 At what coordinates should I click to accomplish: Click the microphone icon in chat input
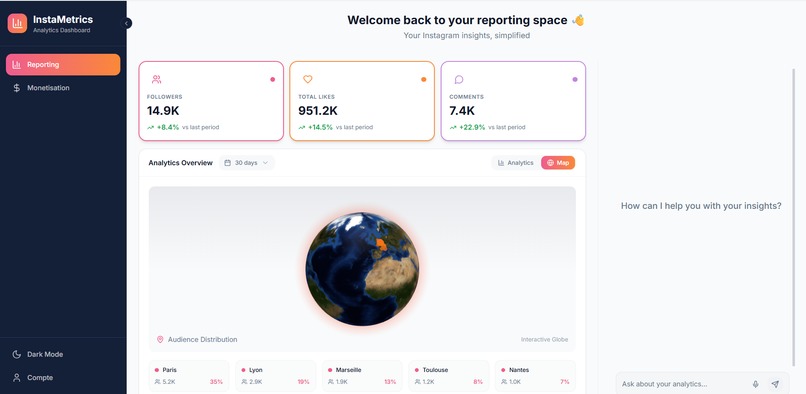click(x=756, y=384)
